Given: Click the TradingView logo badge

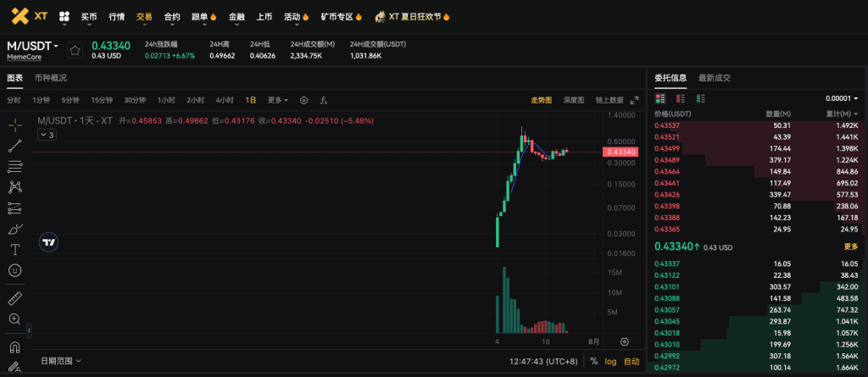Looking at the screenshot, I should (48, 242).
